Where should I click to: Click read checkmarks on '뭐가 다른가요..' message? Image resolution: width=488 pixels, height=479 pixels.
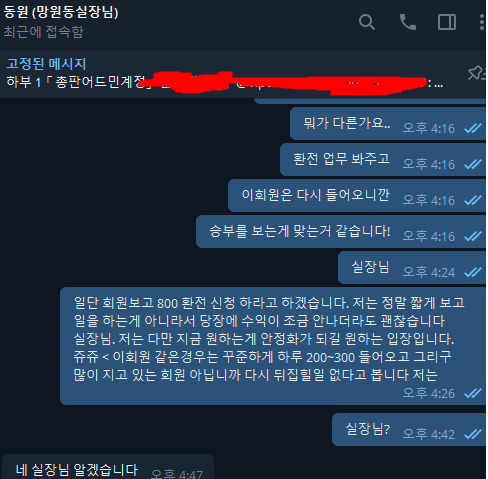[473, 128]
